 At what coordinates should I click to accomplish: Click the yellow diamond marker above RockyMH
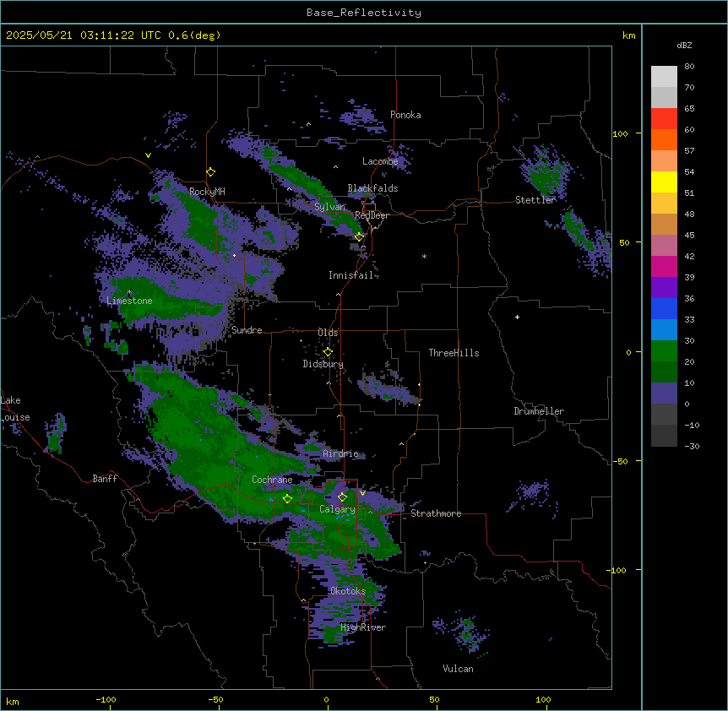click(x=210, y=171)
